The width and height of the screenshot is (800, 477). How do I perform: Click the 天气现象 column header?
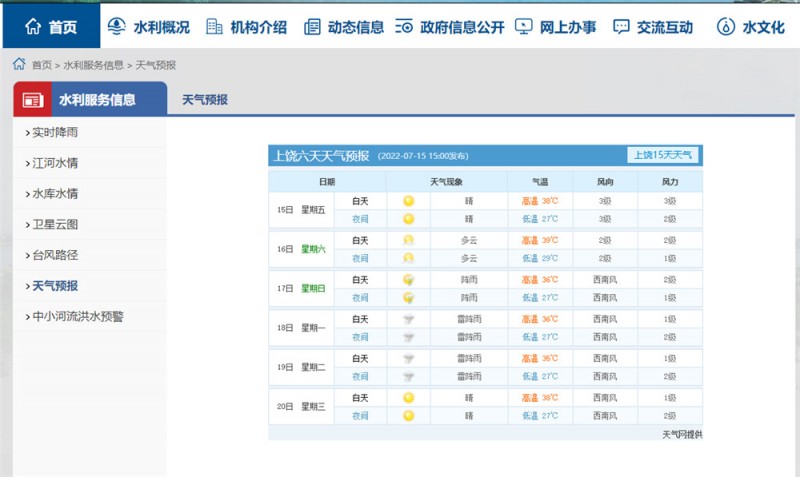coord(446,182)
